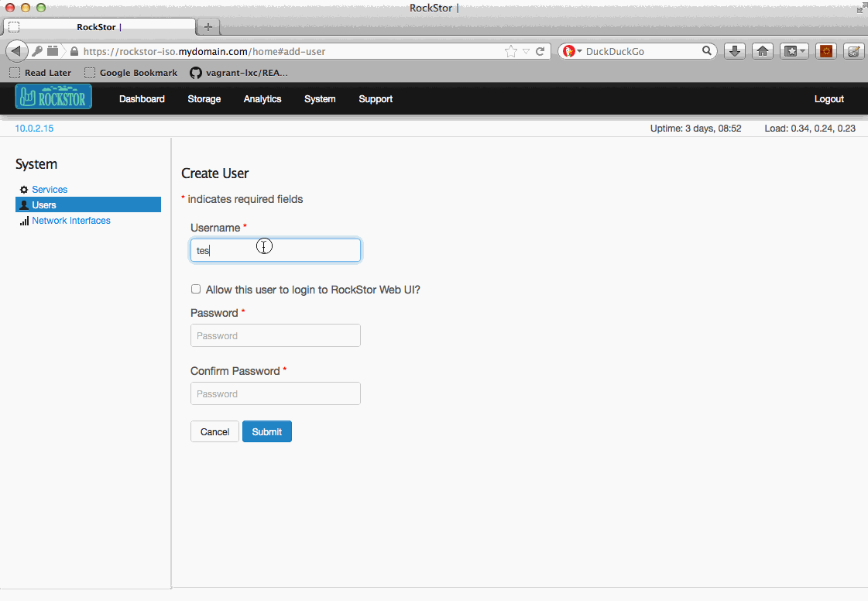Click the rightmost notes toolbar icon
Screen dimensions: 868x601
[x=853, y=52]
